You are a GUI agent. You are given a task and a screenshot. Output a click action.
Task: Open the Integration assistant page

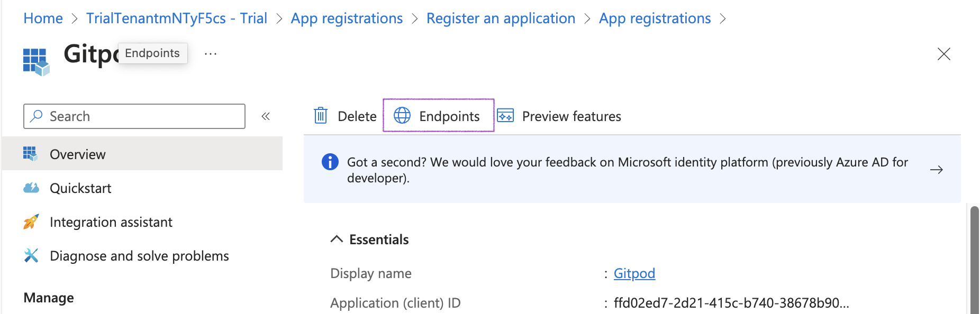tap(111, 222)
